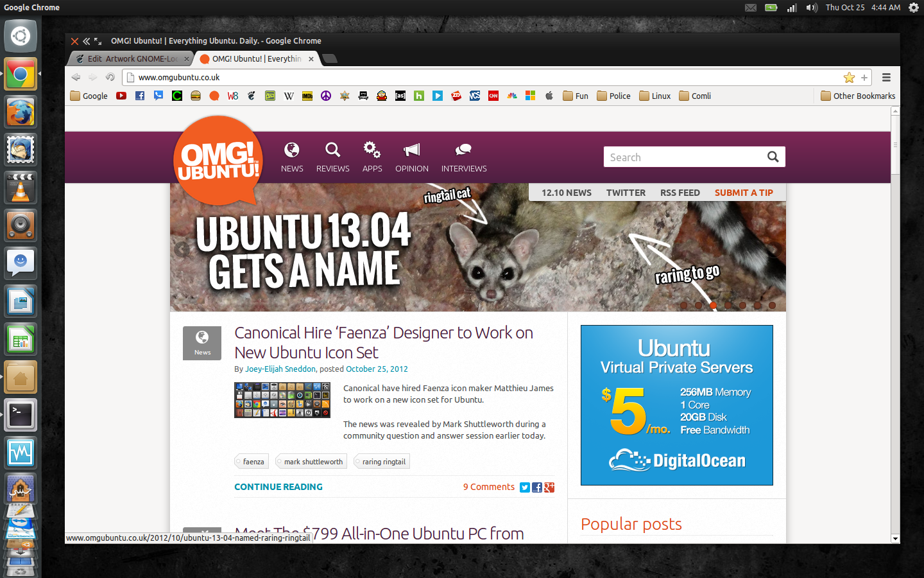924x578 pixels.
Task: Launch VLC media player from launcher
Action: pos(21,188)
